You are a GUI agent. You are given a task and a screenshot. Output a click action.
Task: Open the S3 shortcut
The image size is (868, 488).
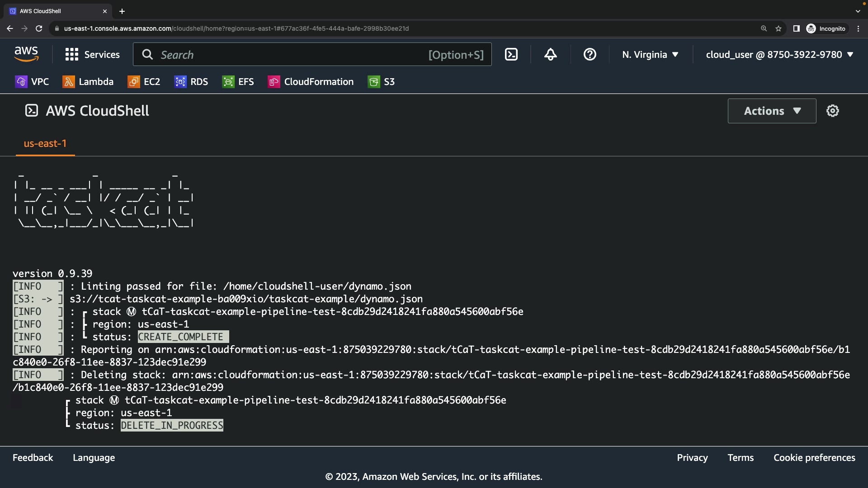pyautogui.click(x=381, y=82)
